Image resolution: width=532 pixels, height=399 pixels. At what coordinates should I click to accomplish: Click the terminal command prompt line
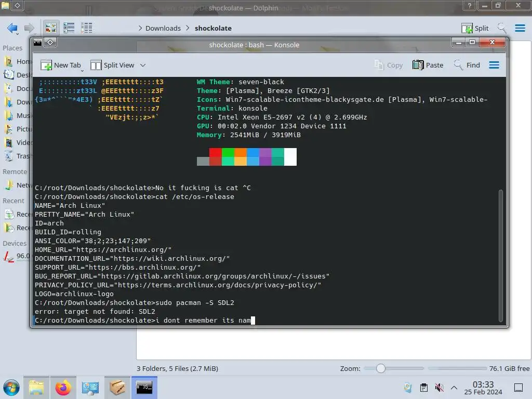coord(144,320)
